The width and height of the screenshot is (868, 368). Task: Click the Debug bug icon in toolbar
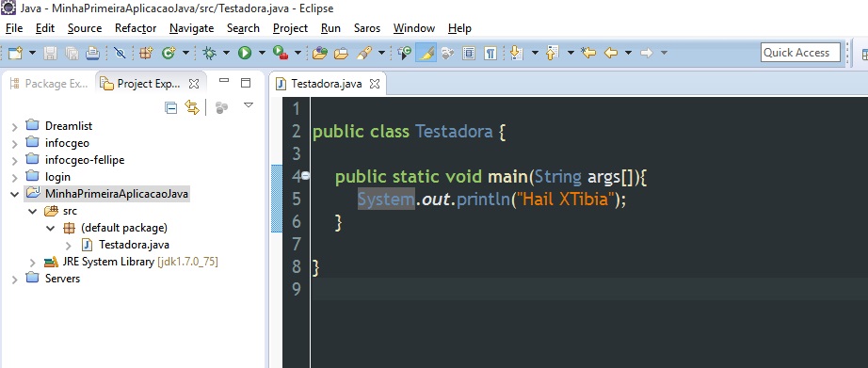point(209,53)
